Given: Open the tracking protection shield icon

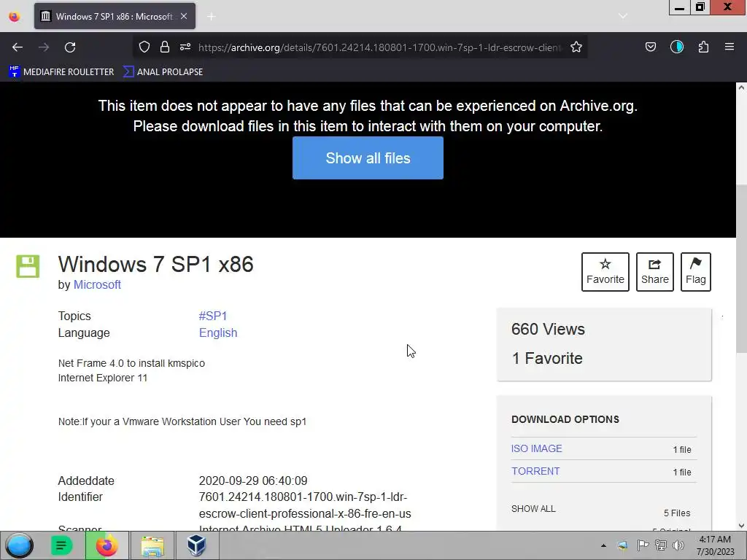Looking at the screenshot, I should pyautogui.click(x=144, y=47).
